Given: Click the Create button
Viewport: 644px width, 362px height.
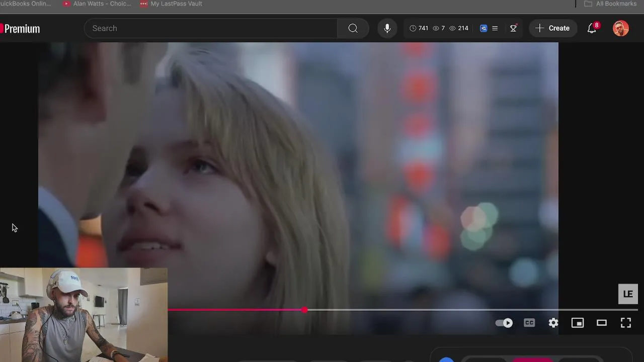Looking at the screenshot, I should 552,28.
